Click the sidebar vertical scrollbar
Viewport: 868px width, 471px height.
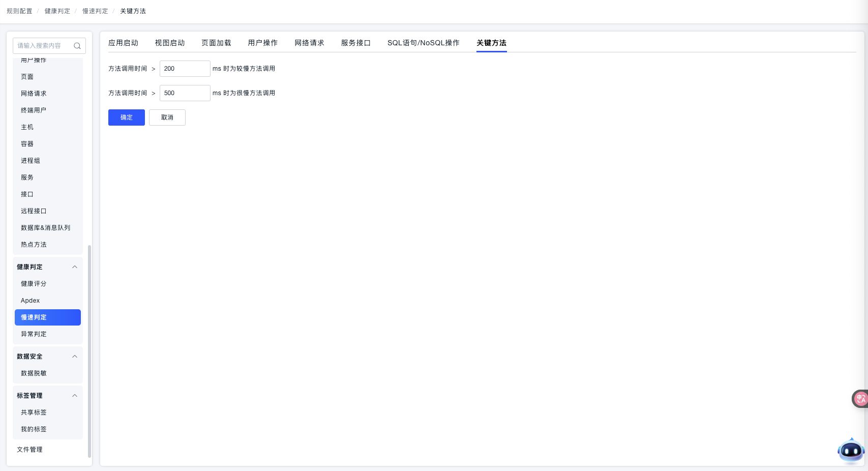point(89,351)
